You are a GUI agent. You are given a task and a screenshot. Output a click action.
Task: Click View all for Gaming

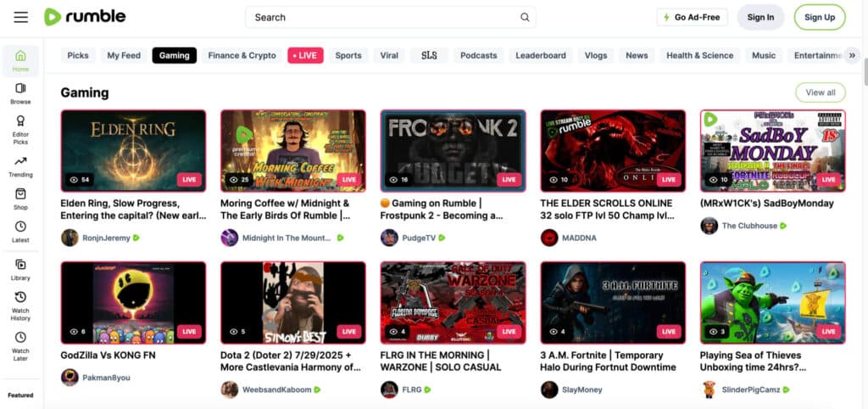point(820,92)
